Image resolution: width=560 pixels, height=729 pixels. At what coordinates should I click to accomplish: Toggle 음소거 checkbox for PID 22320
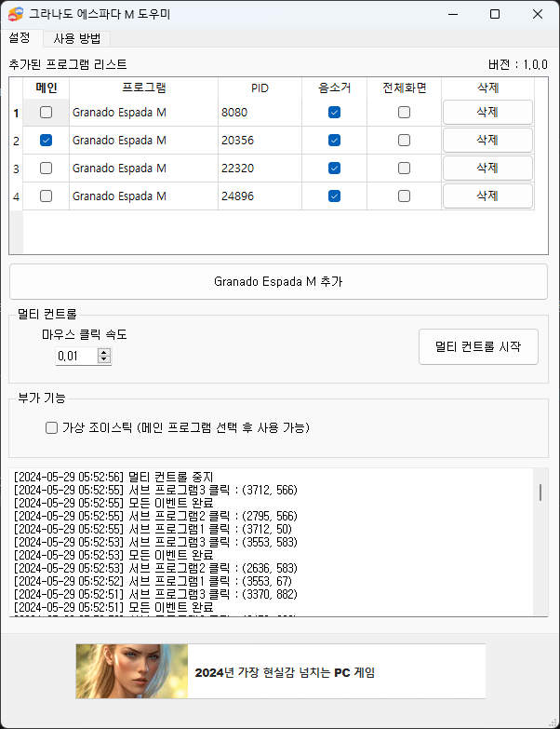tap(334, 168)
